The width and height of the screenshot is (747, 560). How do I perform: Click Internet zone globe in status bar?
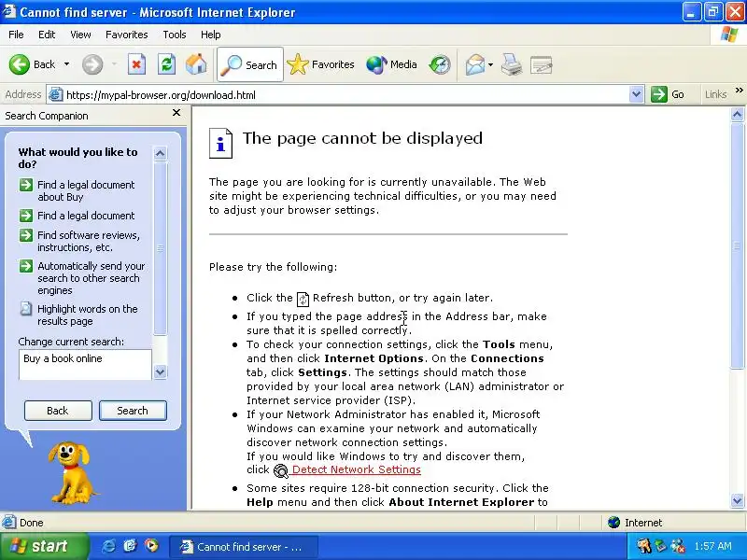pos(614,523)
